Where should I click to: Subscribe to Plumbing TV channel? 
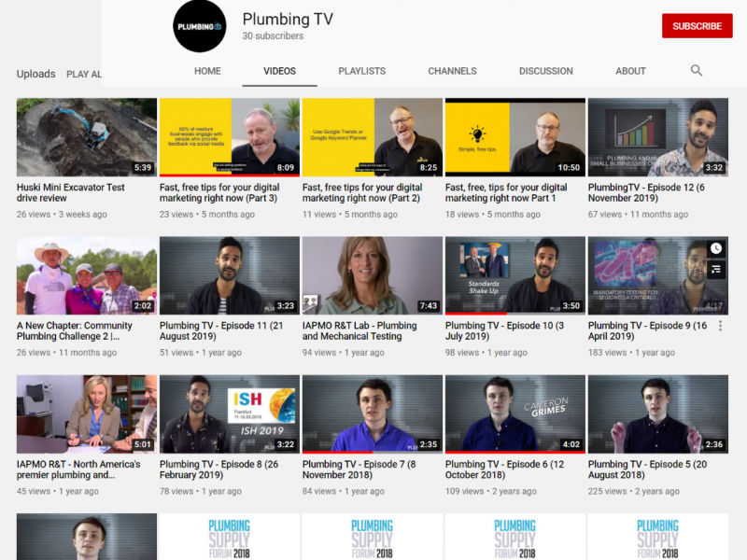(x=697, y=26)
